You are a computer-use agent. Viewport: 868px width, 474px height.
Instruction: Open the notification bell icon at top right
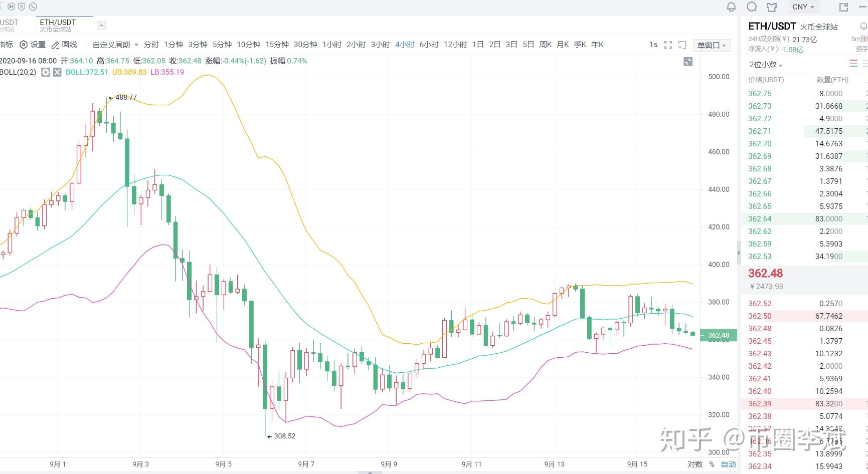(732, 7)
